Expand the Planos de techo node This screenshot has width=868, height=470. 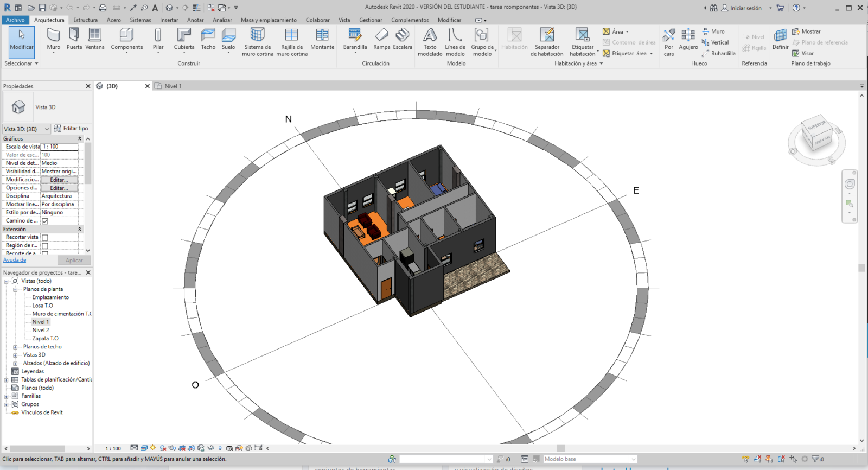15,347
